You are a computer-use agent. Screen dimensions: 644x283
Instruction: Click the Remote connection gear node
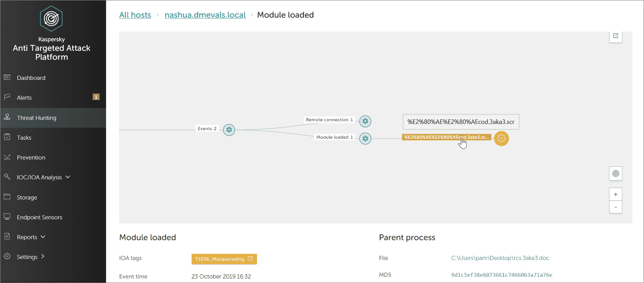pyautogui.click(x=365, y=121)
